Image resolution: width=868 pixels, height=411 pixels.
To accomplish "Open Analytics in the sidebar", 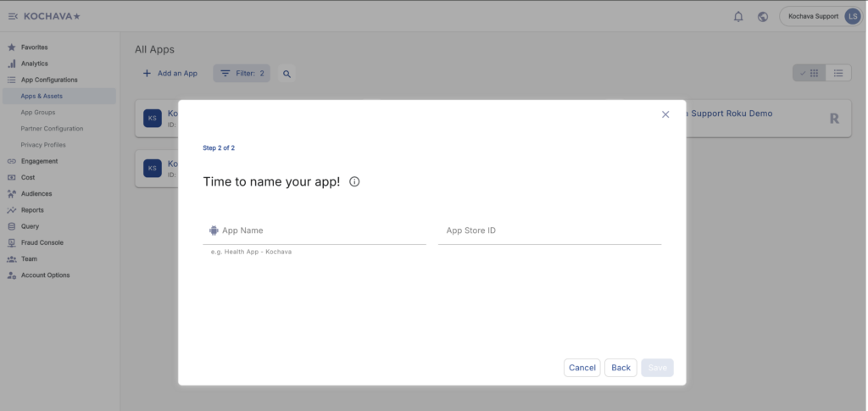I will (x=34, y=64).
